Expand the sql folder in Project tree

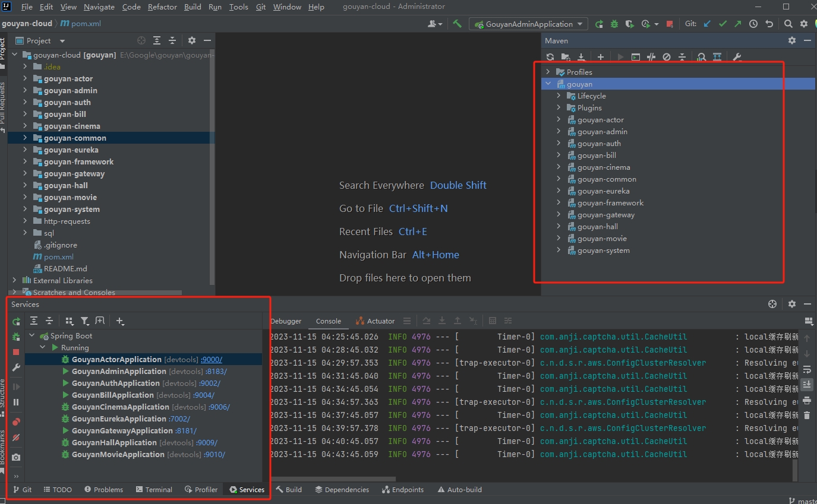25,233
